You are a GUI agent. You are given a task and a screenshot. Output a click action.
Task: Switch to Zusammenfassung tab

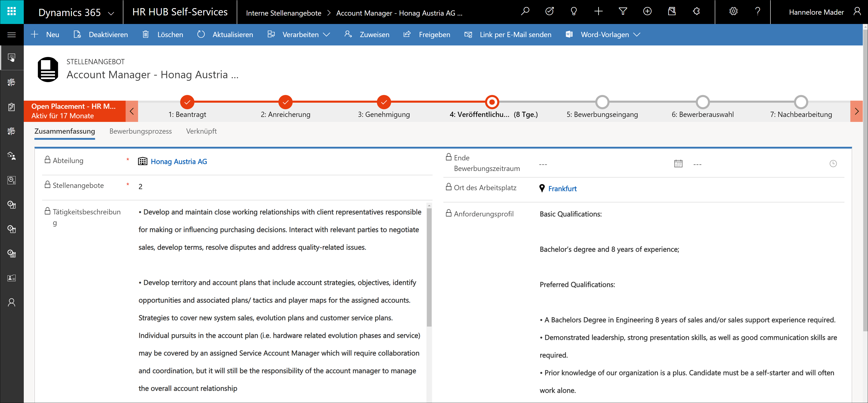[x=65, y=131]
